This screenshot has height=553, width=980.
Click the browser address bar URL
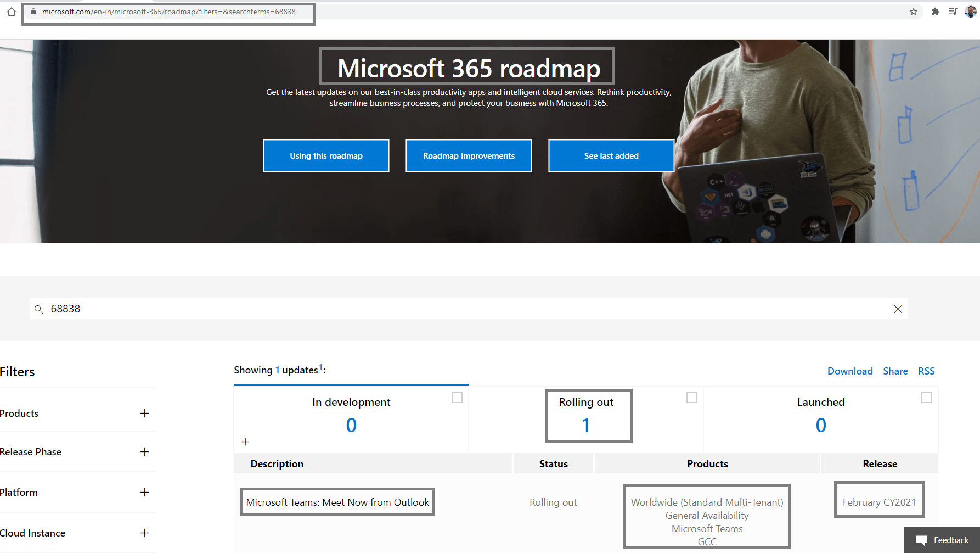pos(169,12)
